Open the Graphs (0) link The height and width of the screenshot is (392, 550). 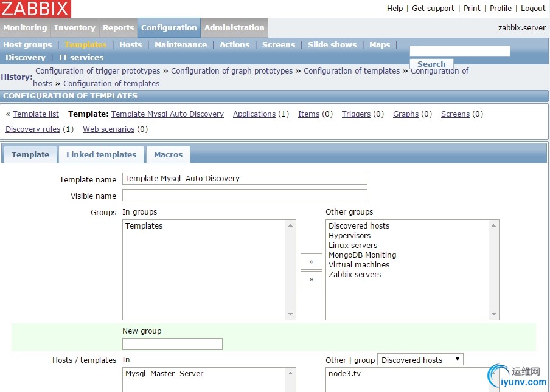(x=406, y=114)
